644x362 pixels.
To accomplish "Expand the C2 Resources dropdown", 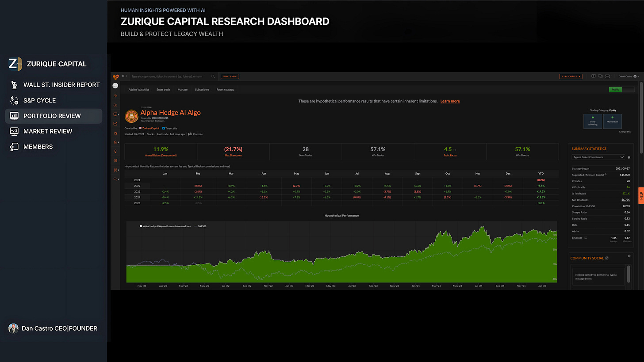I will 571,76.
